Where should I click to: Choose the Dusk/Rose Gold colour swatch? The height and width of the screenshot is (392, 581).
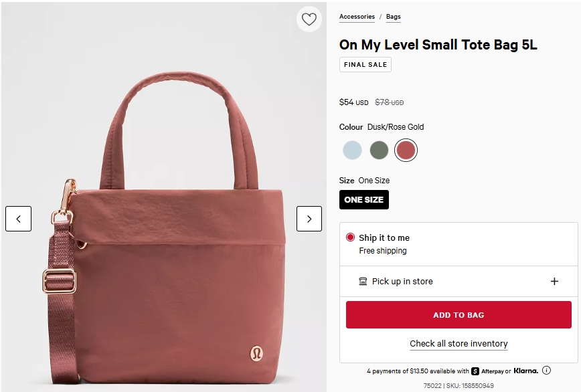pyautogui.click(x=406, y=150)
